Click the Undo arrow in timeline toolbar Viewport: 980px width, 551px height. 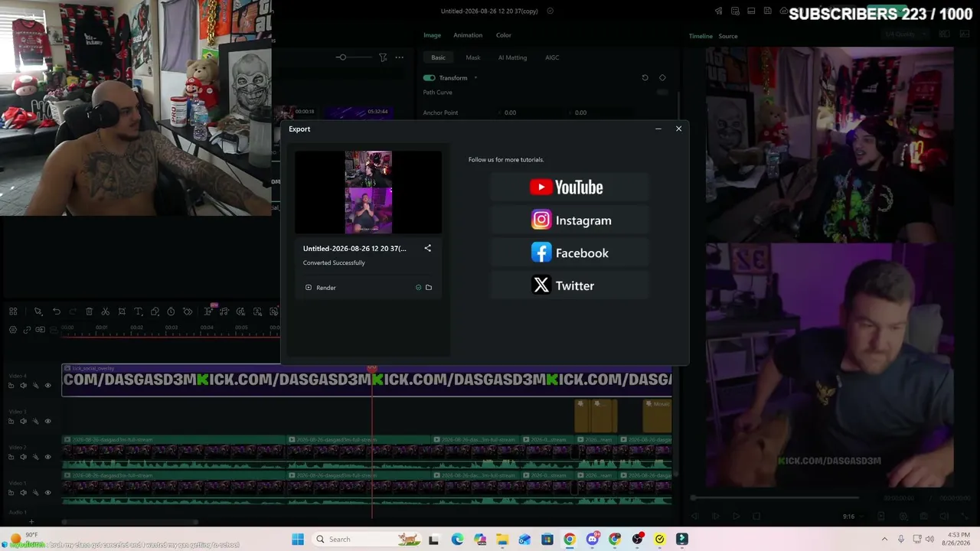[57, 311]
